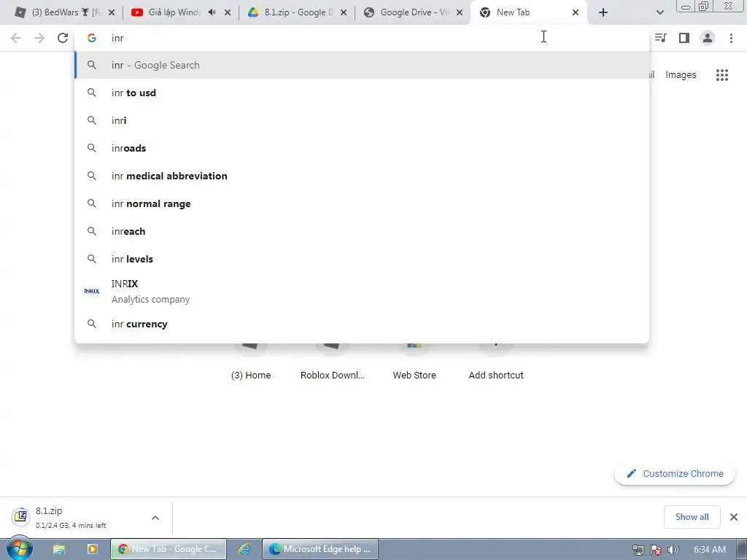This screenshot has width=747, height=560.
Task: Click the YouTube tab favicon
Action: tap(136, 12)
